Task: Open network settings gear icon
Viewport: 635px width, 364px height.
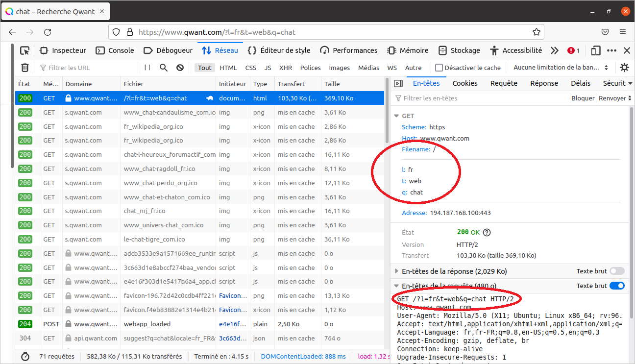Action: 624,68
